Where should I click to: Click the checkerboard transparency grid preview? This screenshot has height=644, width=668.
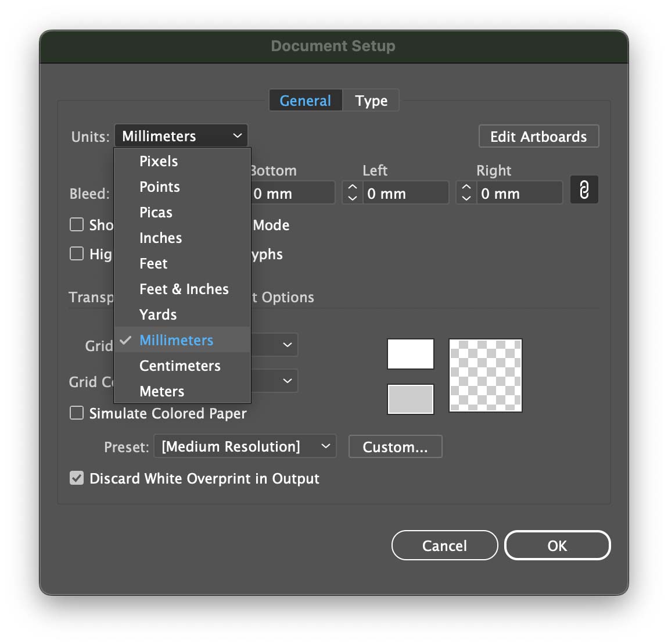(485, 375)
